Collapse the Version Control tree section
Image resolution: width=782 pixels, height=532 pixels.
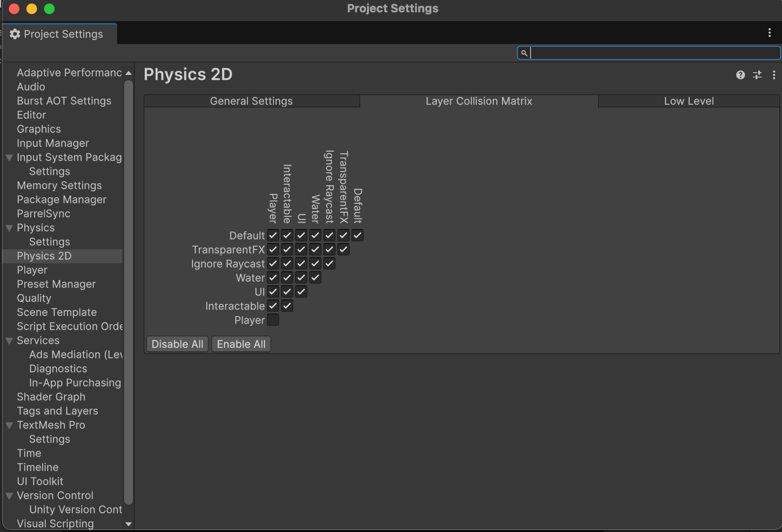pos(9,496)
